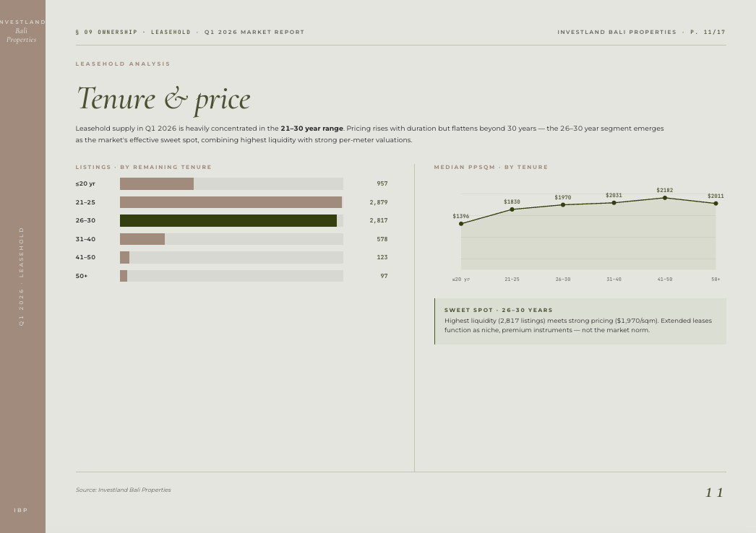This screenshot has height=533, width=756.
Task: Click the "§ 09 Ownership · Leasehold" header
Action: click(x=133, y=32)
